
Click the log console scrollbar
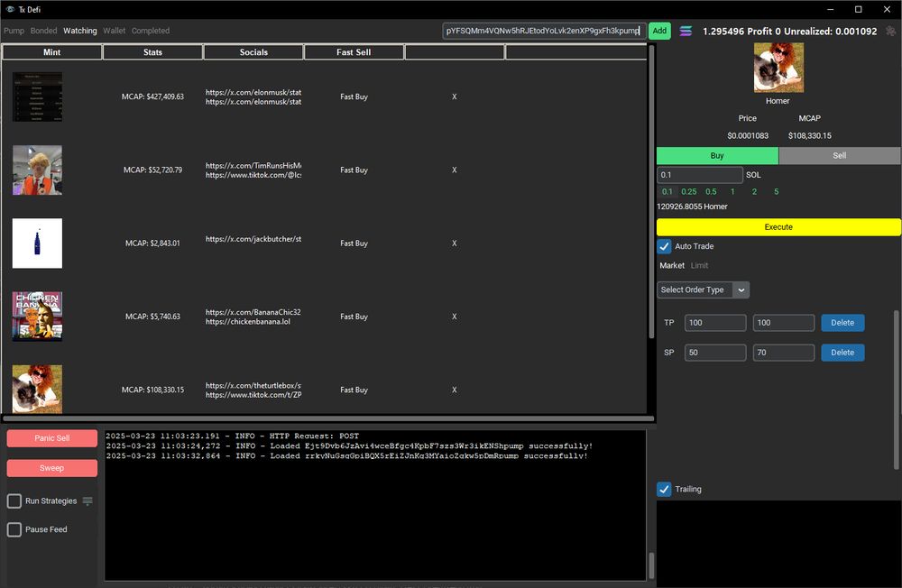[x=651, y=565]
